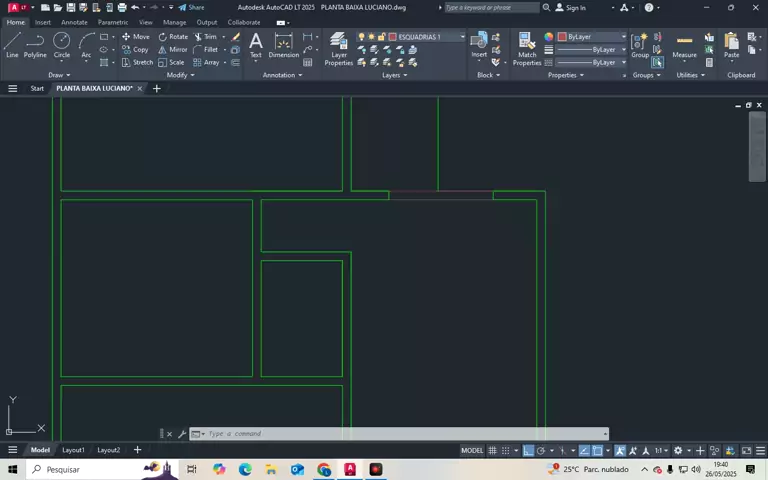Switch to the Annotate ribbon tab
Image resolution: width=768 pixels, height=480 pixels.
pyautogui.click(x=74, y=22)
